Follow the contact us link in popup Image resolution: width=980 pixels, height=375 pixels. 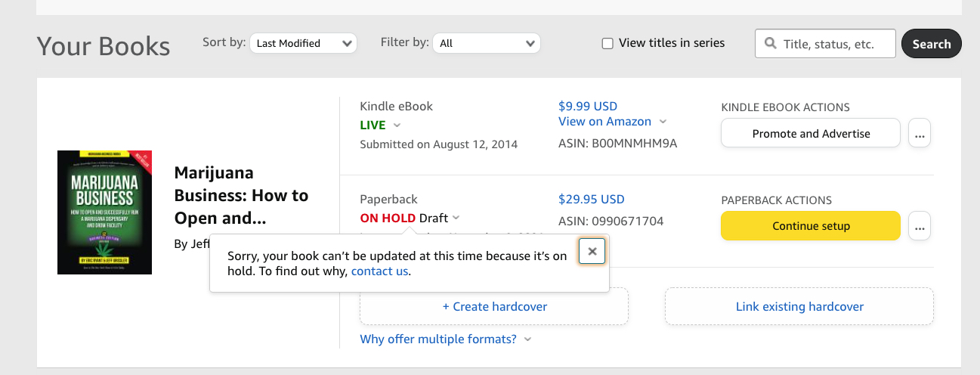pos(379,271)
